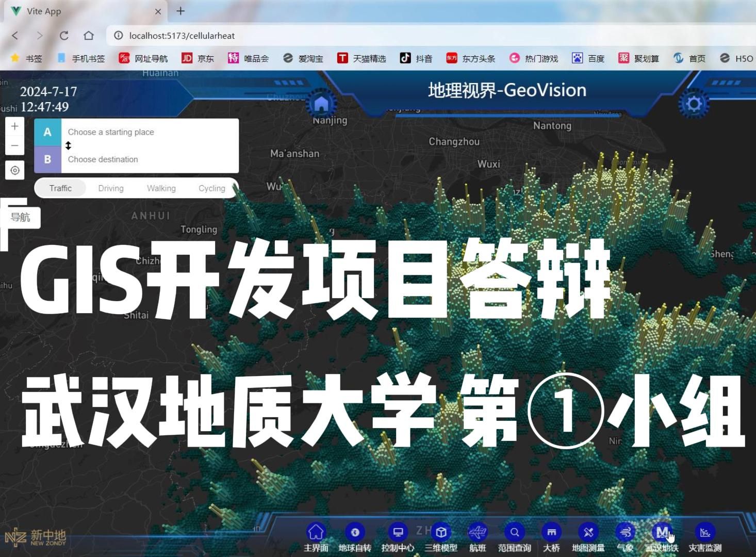Select the 大桥 bridge icon
This screenshot has height=557, width=756.
tap(551, 532)
